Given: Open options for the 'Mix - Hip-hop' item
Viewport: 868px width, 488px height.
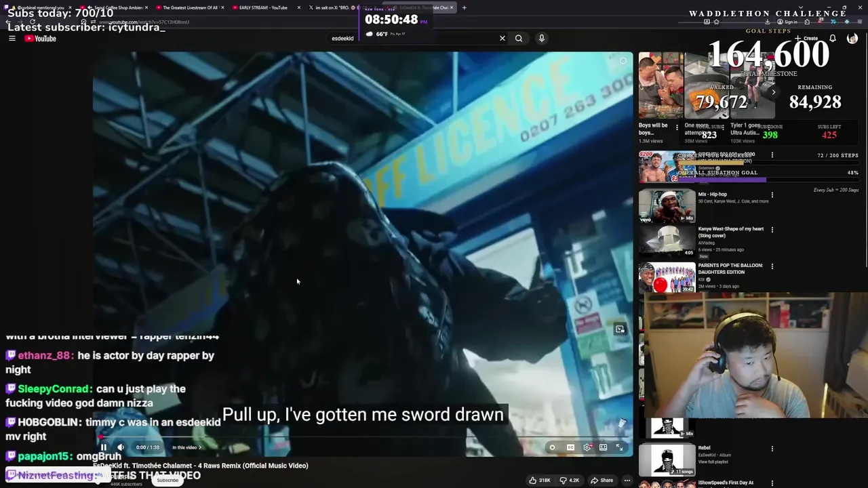Looking at the screenshot, I should pyautogui.click(x=772, y=195).
